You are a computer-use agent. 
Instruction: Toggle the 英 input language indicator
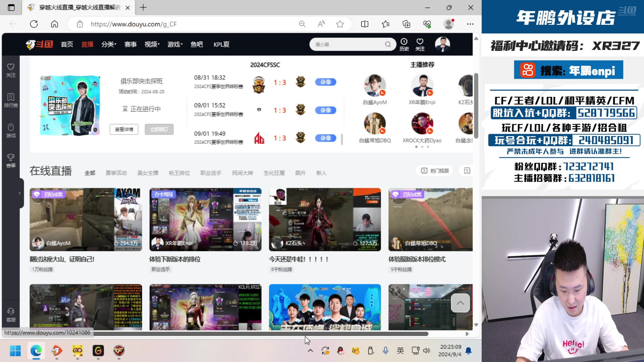pyautogui.click(x=400, y=351)
